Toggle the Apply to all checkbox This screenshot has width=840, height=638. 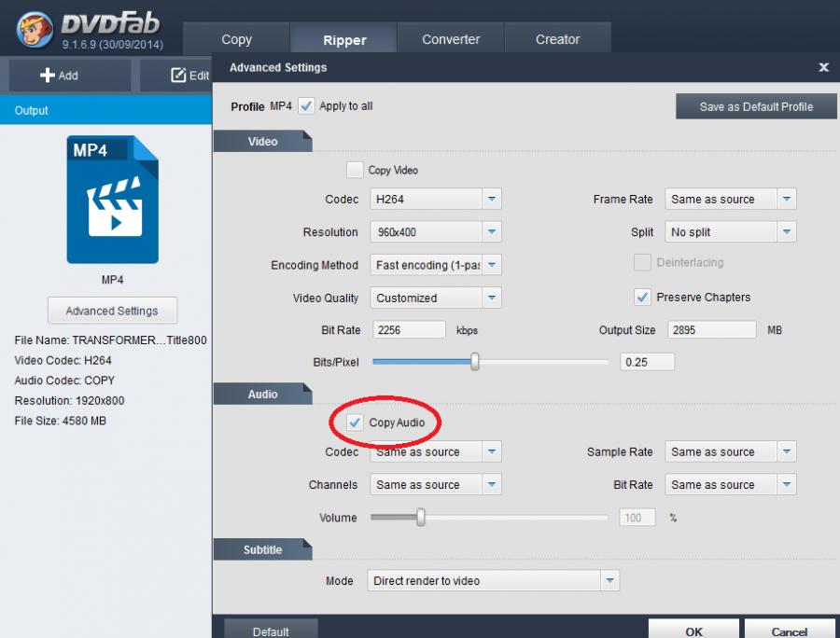[306, 106]
